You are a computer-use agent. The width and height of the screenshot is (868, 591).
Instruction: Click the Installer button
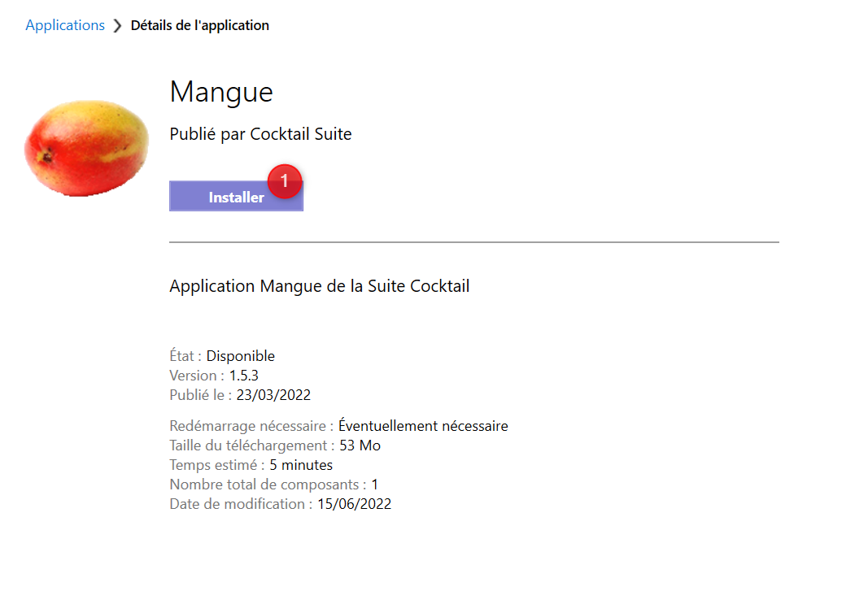[236, 197]
